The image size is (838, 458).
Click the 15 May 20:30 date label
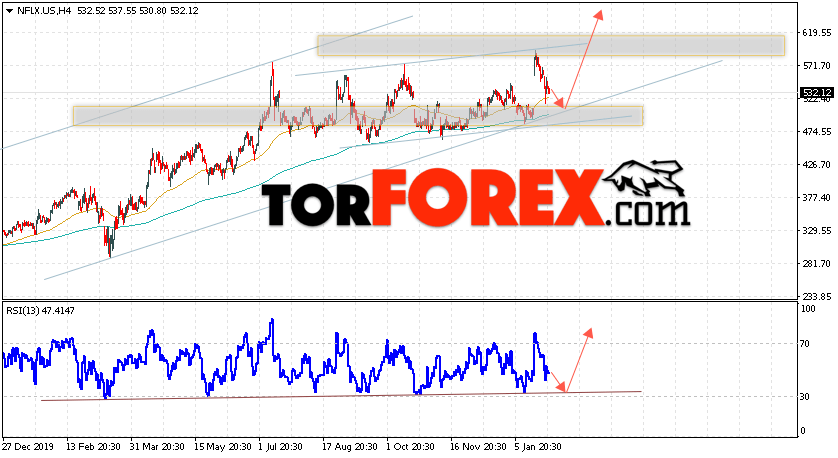(x=222, y=447)
